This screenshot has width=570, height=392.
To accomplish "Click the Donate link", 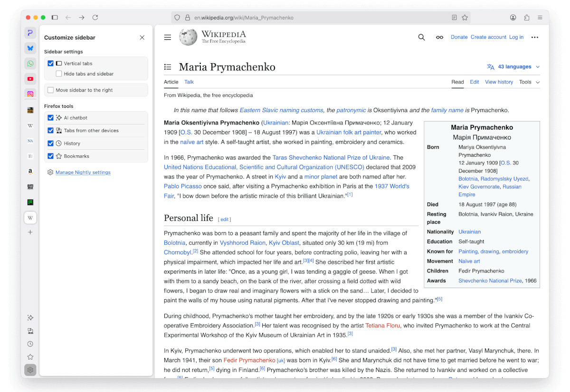I will pos(459,37).
